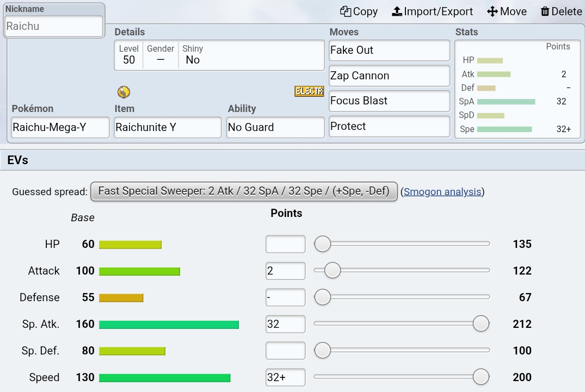Viewport: 585px width, 392px height.
Task: Click the Level value 50
Action: 129,60
